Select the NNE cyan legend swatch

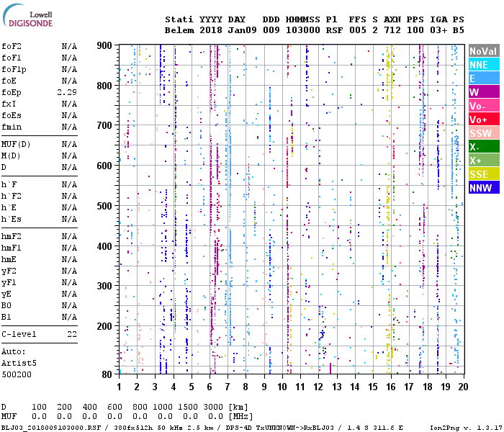click(484, 65)
